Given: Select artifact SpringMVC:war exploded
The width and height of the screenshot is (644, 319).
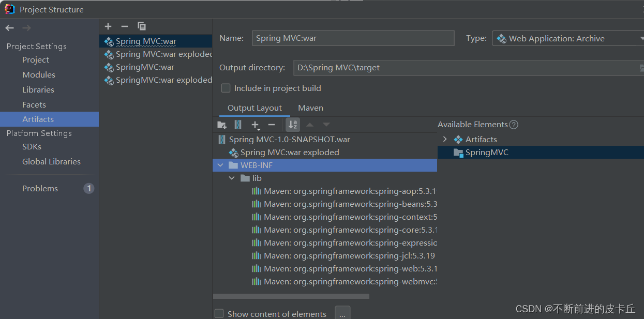Looking at the screenshot, I should (x=156, y=80).
